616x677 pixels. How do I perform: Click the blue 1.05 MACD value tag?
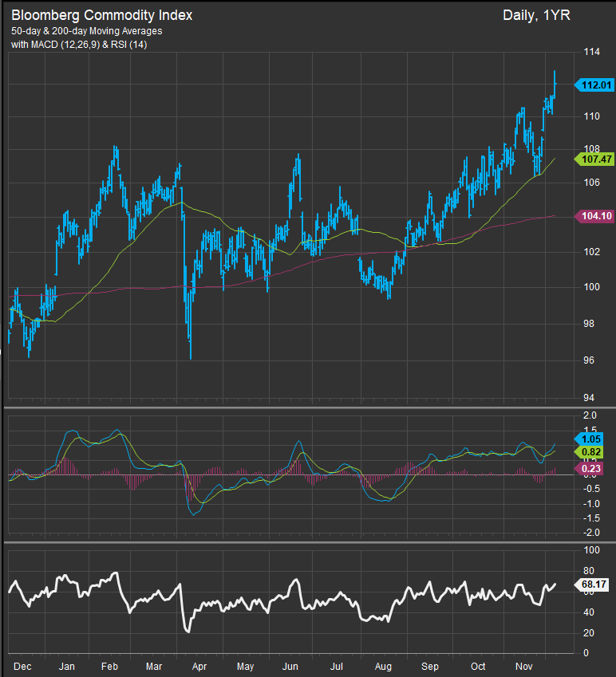click(x=590, y=439)
